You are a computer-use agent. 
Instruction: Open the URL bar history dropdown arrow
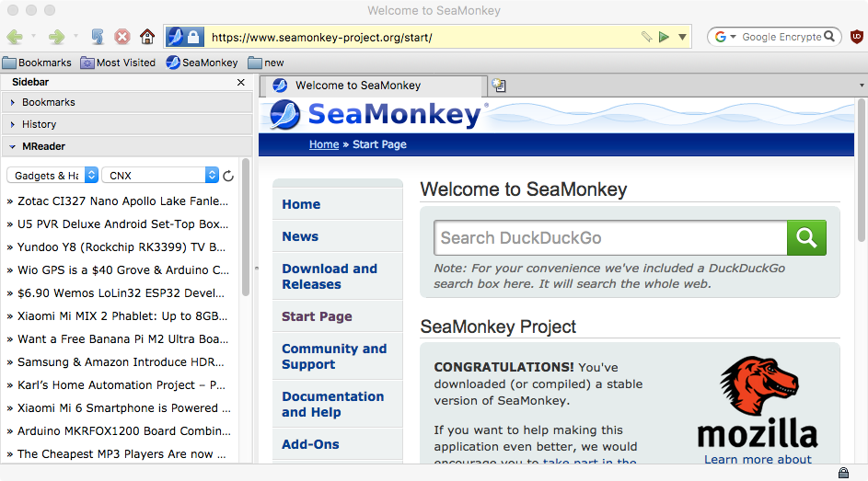click(x=683, y=37)
